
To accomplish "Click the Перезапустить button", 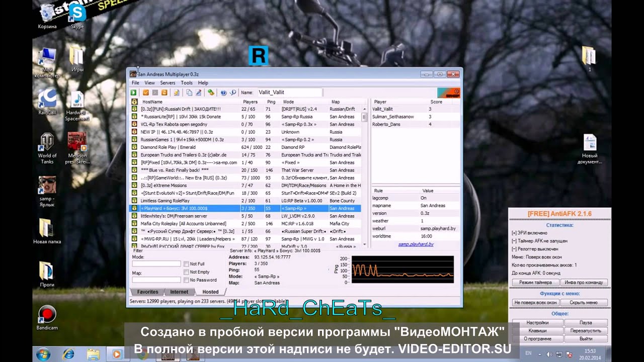I will click(586, 331).
